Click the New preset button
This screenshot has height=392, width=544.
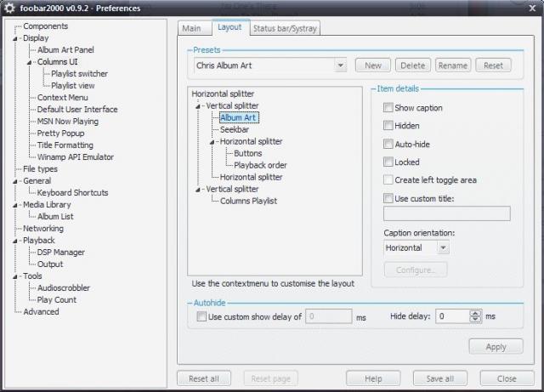click(x=373, y=65)
